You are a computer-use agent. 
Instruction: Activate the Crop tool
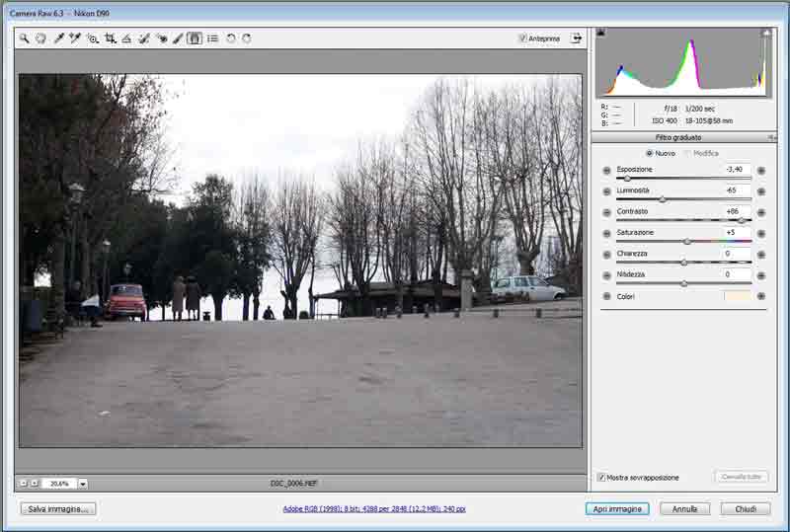(x=110, y=38)
